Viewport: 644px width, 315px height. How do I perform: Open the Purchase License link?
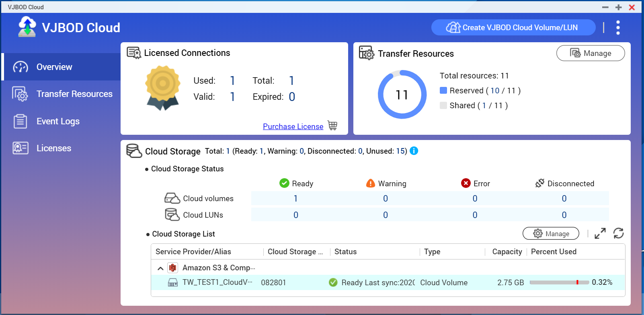point(293,126)
